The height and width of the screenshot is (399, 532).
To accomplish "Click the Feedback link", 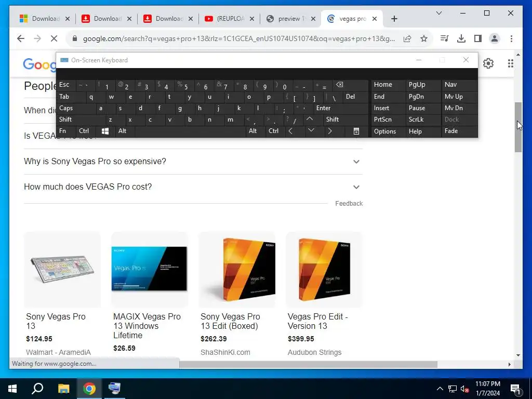I will click(349, 204).
